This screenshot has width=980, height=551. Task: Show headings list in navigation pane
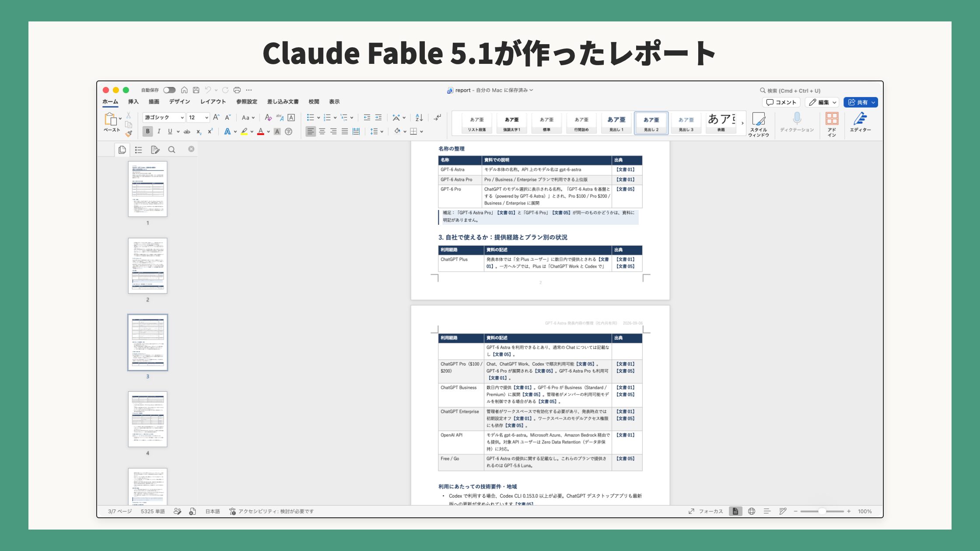(x=139, y=150)
